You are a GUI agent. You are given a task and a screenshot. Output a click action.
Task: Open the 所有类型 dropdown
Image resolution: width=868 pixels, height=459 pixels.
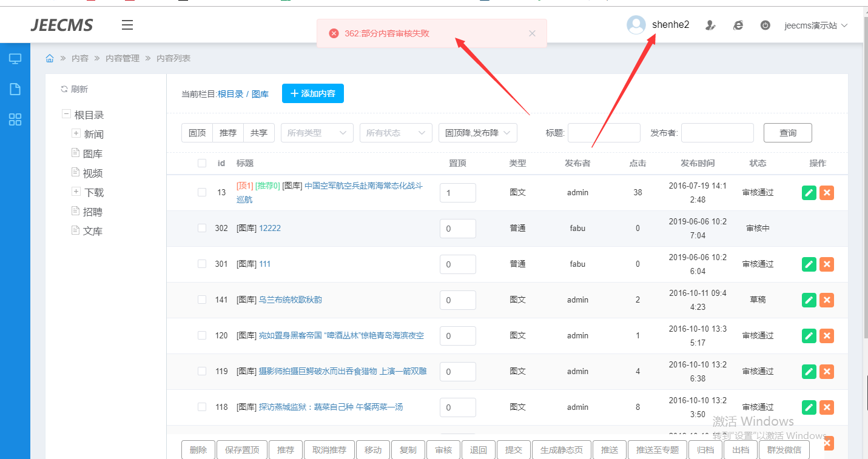tap(317, 133)
